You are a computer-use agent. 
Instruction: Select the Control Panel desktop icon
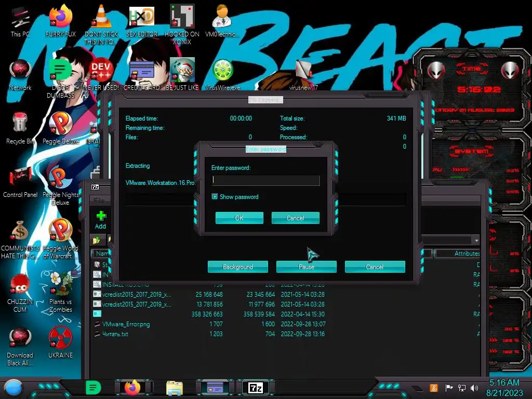(20, 182)
